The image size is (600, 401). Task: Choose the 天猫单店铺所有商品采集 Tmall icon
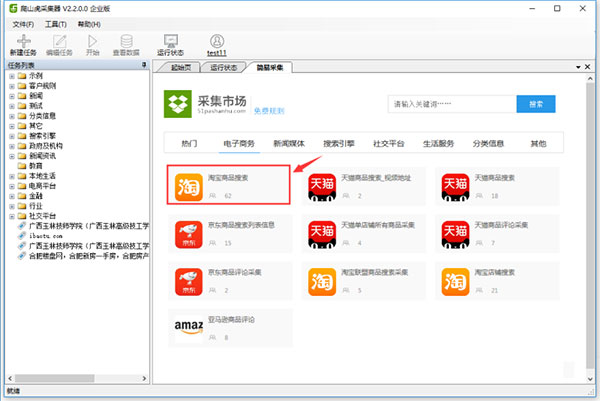tap(322, 234)
